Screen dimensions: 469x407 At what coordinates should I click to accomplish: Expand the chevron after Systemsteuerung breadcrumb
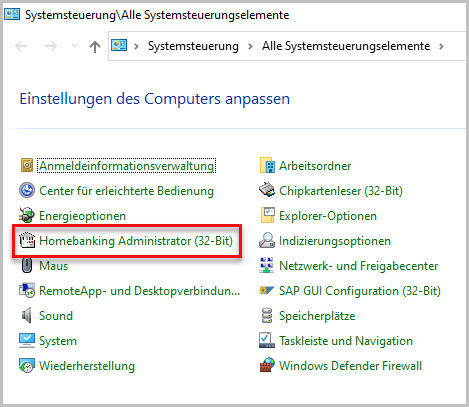point(250,46)
